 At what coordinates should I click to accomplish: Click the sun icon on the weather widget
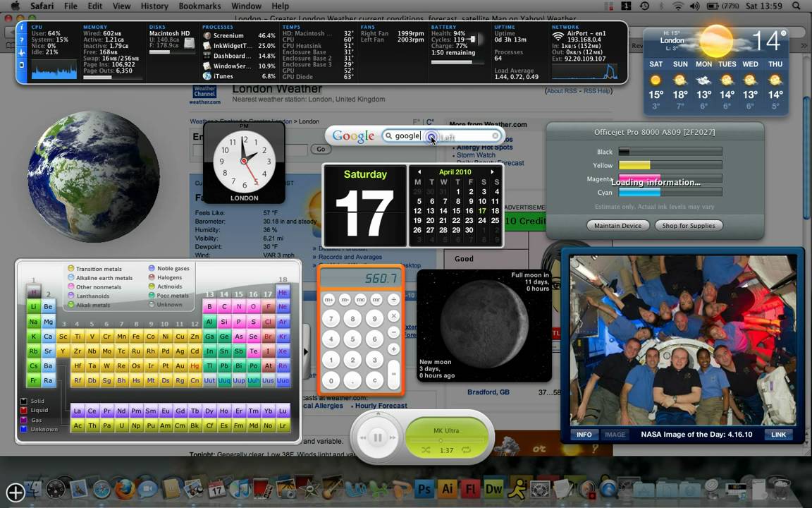click(x=717, y=41)
